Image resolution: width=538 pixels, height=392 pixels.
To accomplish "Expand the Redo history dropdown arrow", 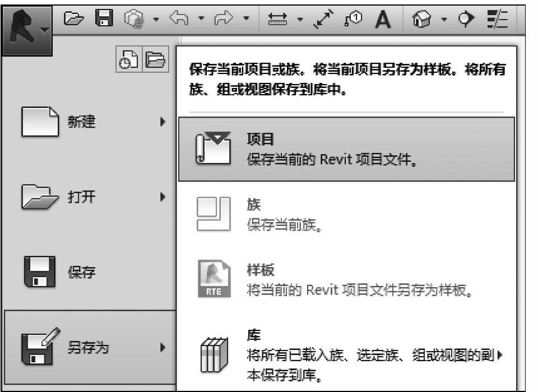I will click(247, 18).
